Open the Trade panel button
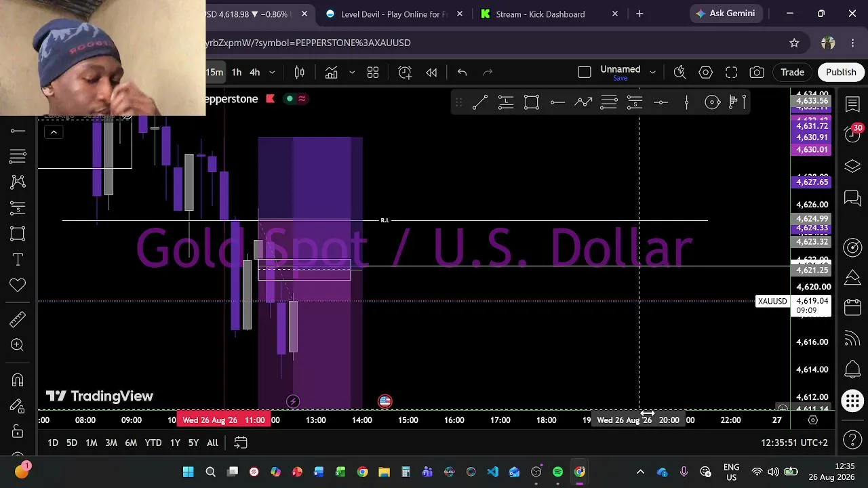Image resolution: width=868 pixels, height=488 pixels. point(792,73)
